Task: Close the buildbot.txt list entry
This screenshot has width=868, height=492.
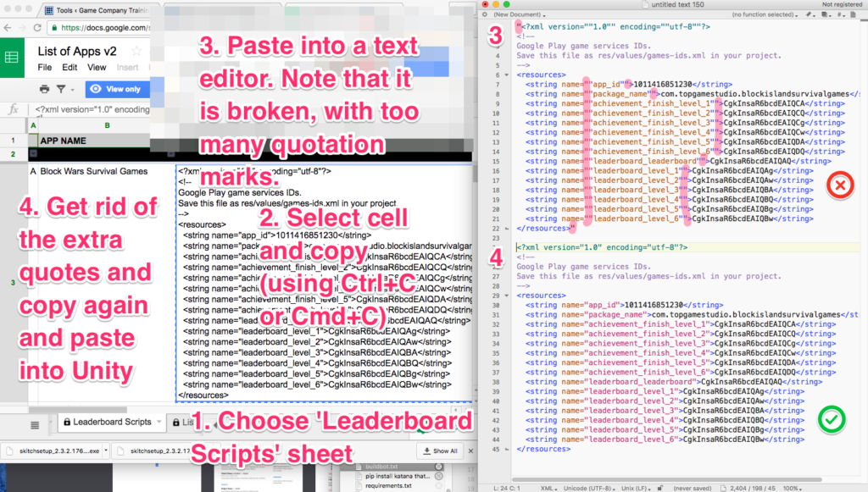Action: coord(439,467)
